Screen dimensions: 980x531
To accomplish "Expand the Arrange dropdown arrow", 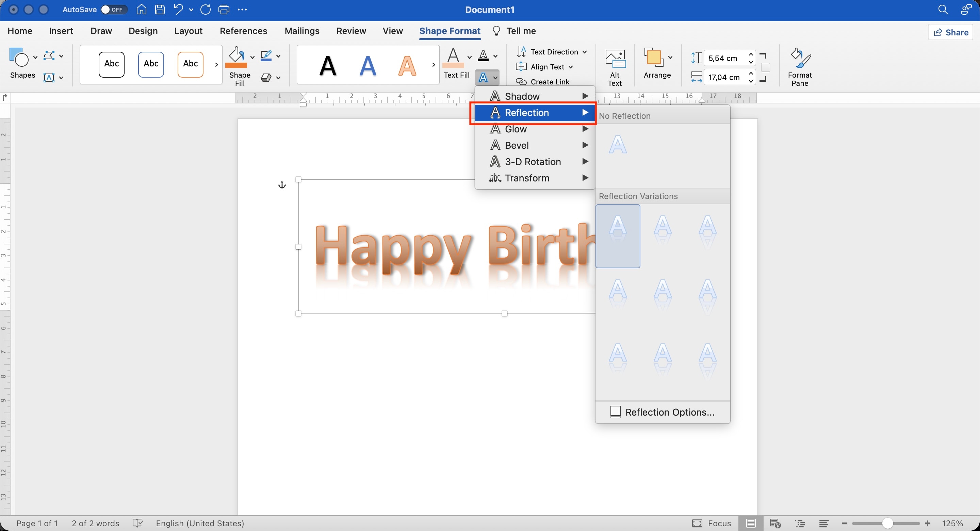I will pos(670,58).
